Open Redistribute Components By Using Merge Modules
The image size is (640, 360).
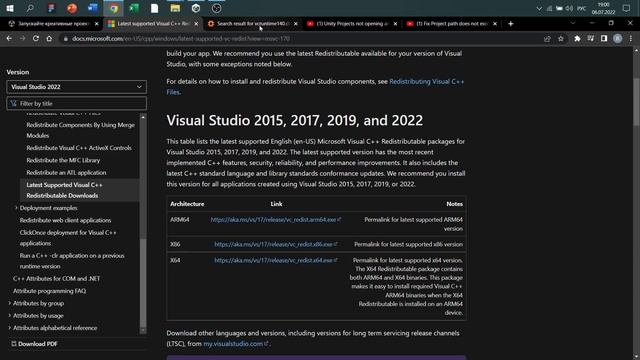[80, 130]
